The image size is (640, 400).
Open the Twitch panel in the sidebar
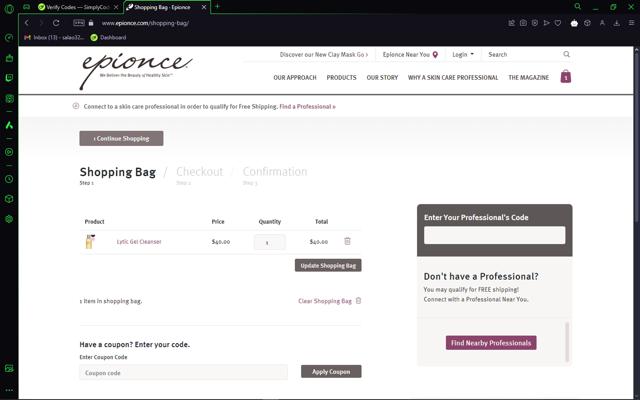click(9, 78)
